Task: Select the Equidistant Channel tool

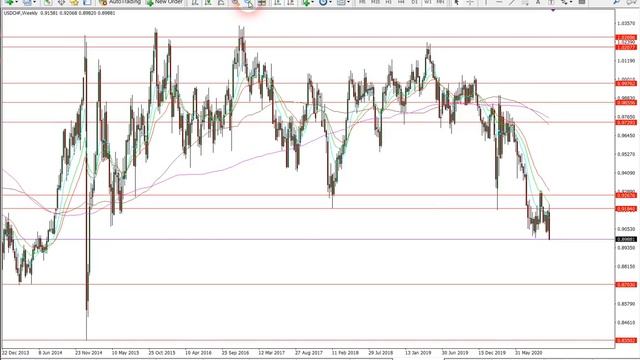Action: pyautogui.click(x=525, y=2)
